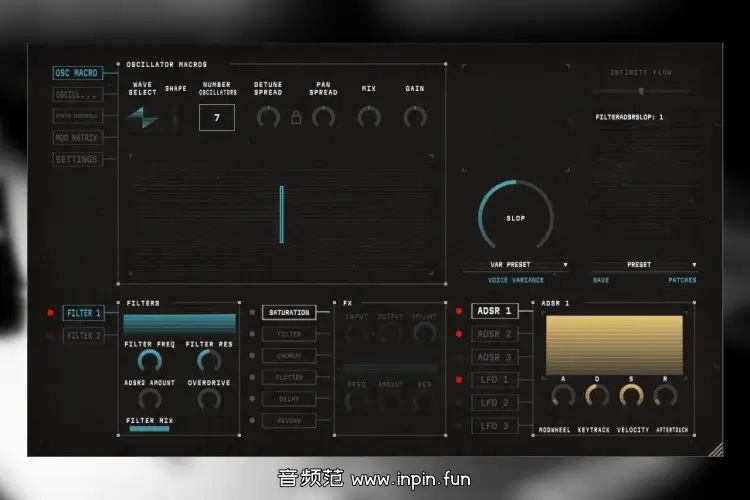
Task: Click the ADSR Decay (D) knob
Action: (x=597, y=396)
